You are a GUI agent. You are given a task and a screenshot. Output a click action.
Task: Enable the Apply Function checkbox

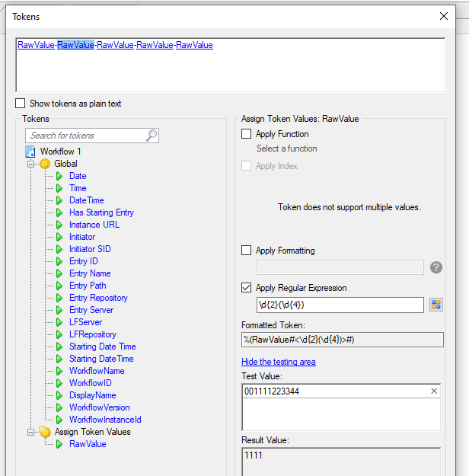pos(246,134)
